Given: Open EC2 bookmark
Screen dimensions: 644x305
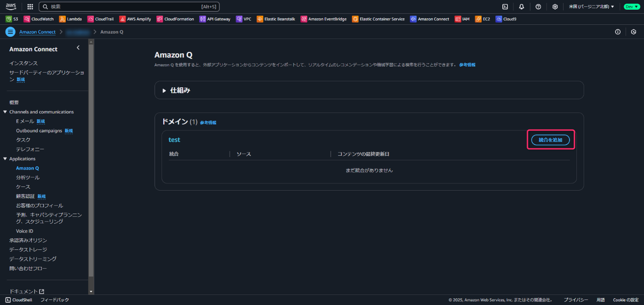Looking at the screenshot, I should click(483, 19).
